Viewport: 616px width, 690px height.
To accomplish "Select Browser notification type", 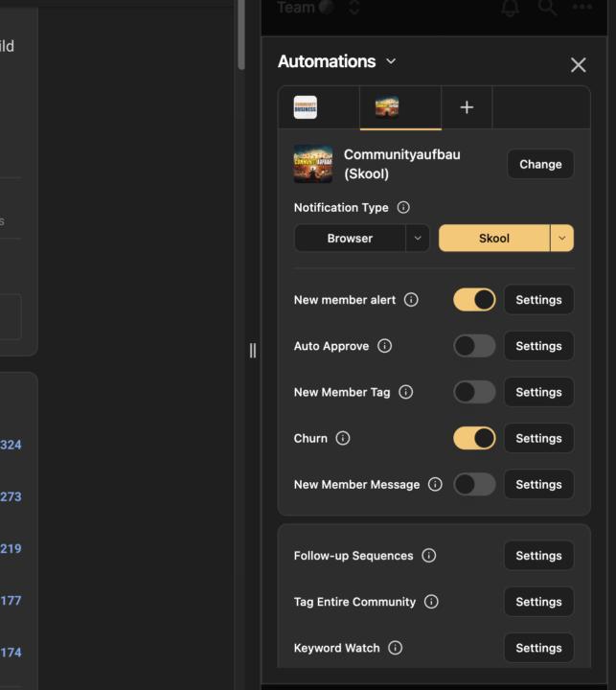I will 350,238.
